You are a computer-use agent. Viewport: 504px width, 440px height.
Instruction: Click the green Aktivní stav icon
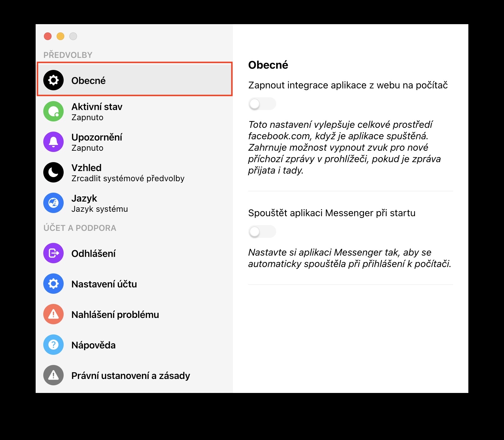(53, 111)
